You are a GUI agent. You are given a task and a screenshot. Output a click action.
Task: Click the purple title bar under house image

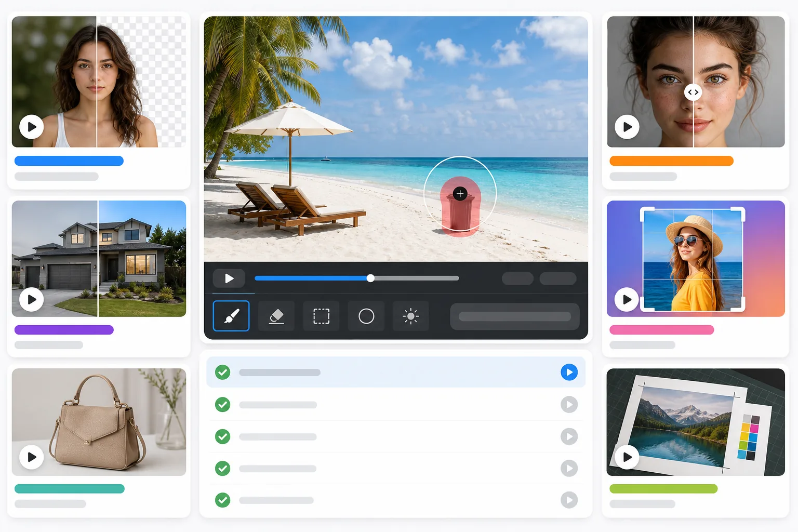click(64, 330)
